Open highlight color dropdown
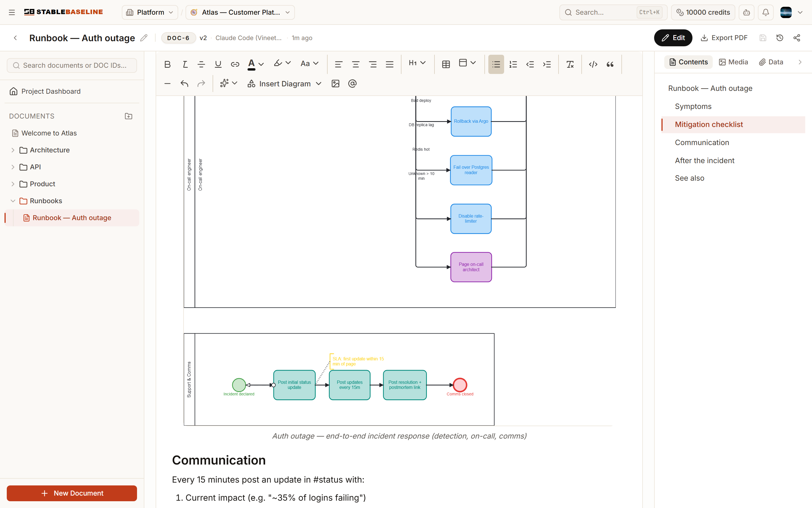 pyautogui.click(x=282, y=63)
